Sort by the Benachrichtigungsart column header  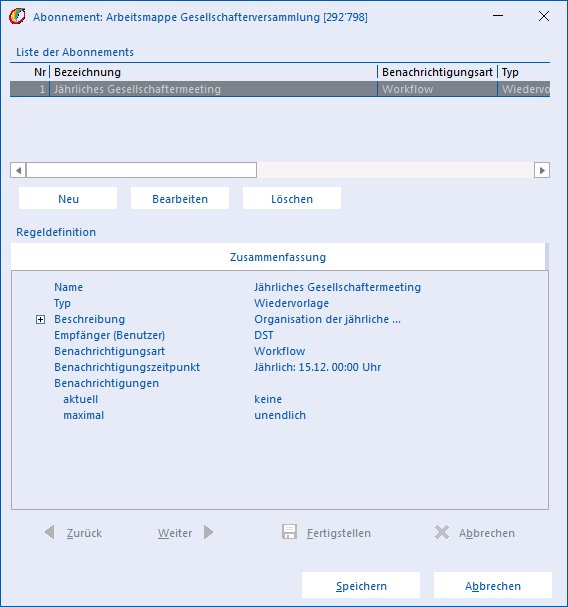(437, 72)
